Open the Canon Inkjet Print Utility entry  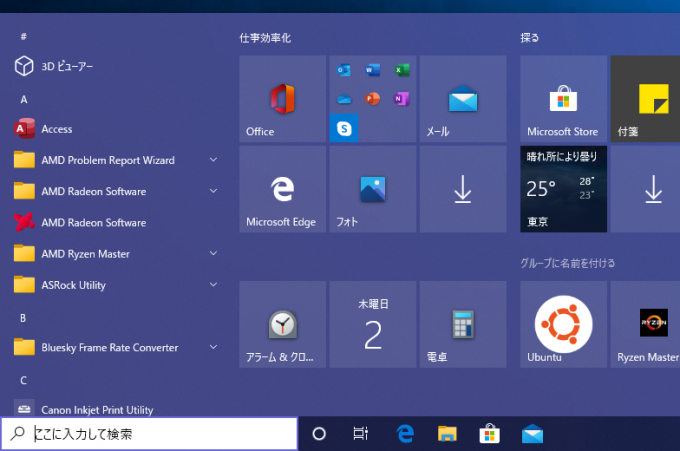(x=115, y=408)
